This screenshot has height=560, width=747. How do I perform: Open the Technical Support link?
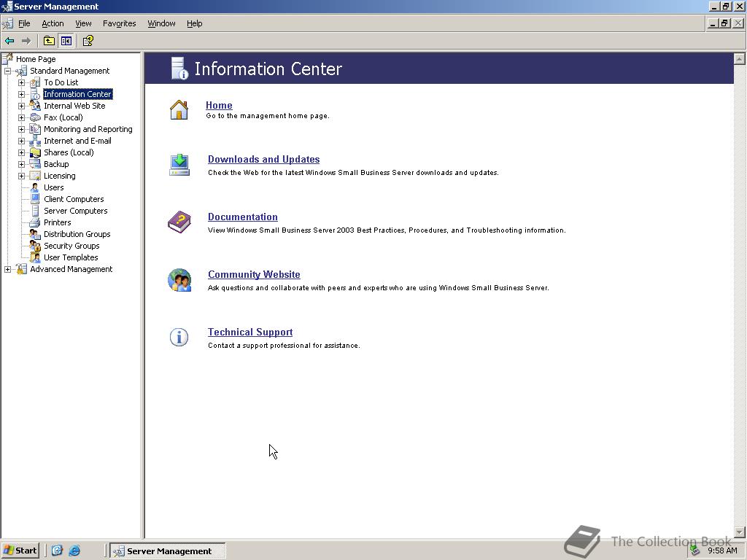click(x=250, y=332)
